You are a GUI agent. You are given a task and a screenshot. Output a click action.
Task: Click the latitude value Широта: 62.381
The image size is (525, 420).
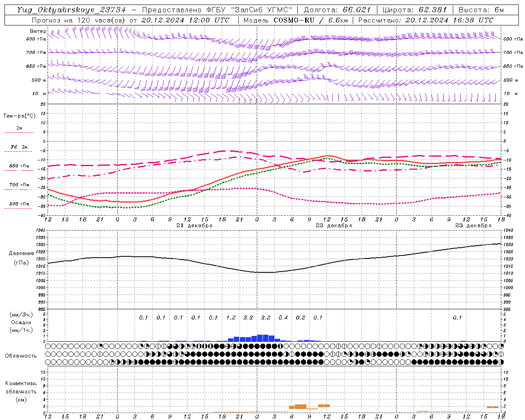click(x=414, y=10)
